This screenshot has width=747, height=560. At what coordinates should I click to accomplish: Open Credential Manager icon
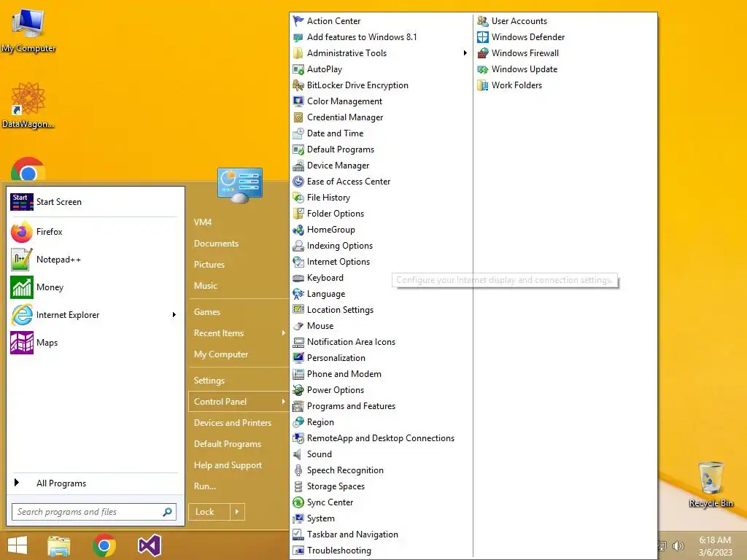pyautogui.click(x=298, y=117)
